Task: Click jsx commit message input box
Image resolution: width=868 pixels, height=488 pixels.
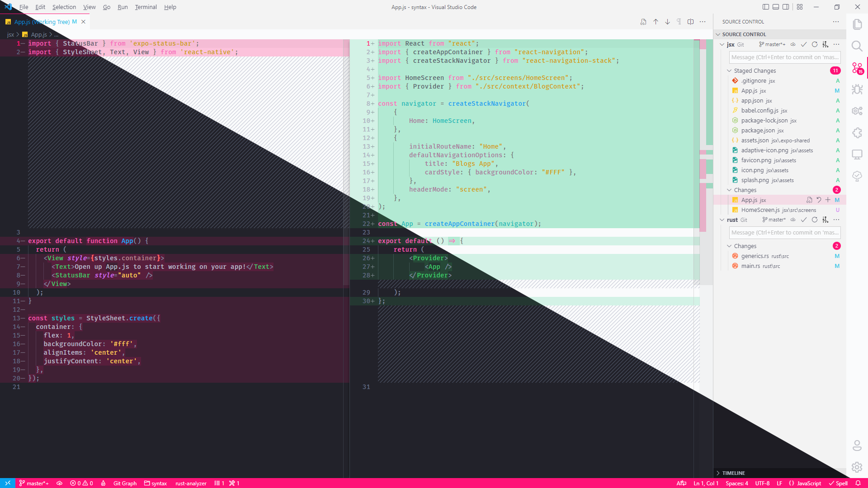Action: [785, 57]
